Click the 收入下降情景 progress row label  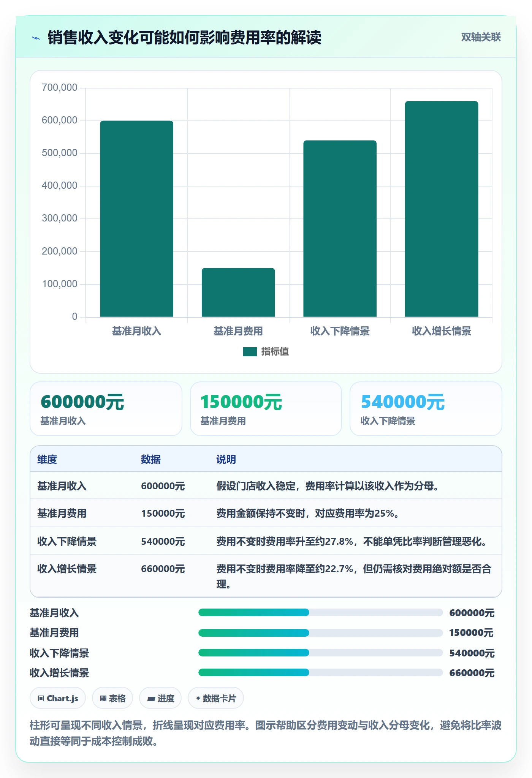coord(59,653)
